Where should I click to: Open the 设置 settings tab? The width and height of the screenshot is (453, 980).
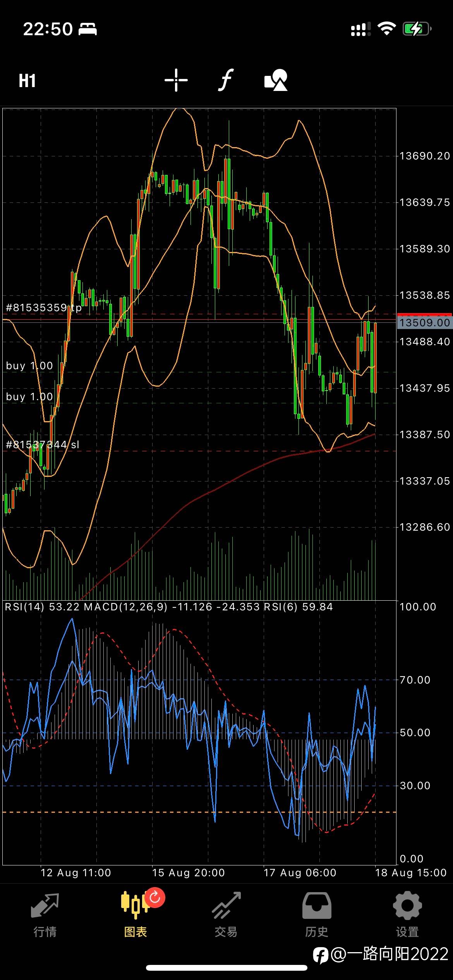[407, 915]
